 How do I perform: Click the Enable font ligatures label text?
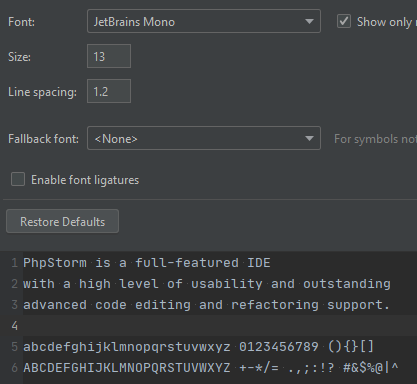[x=85, y=180]
